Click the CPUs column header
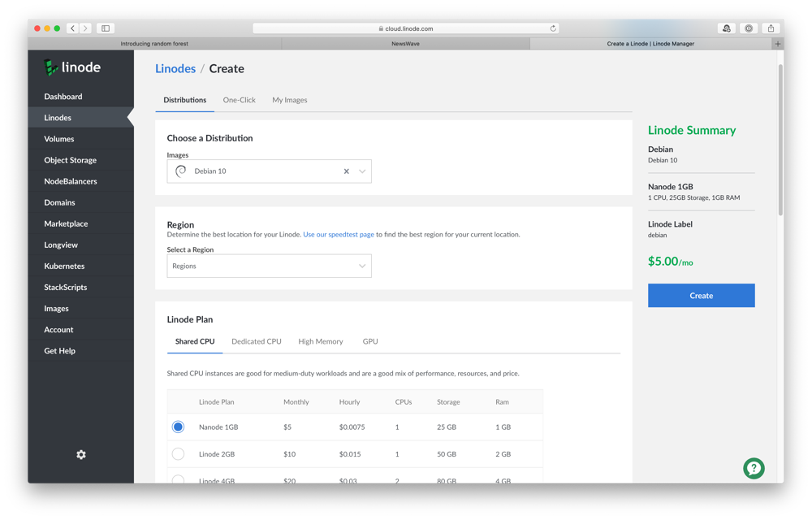 (404, 402)
